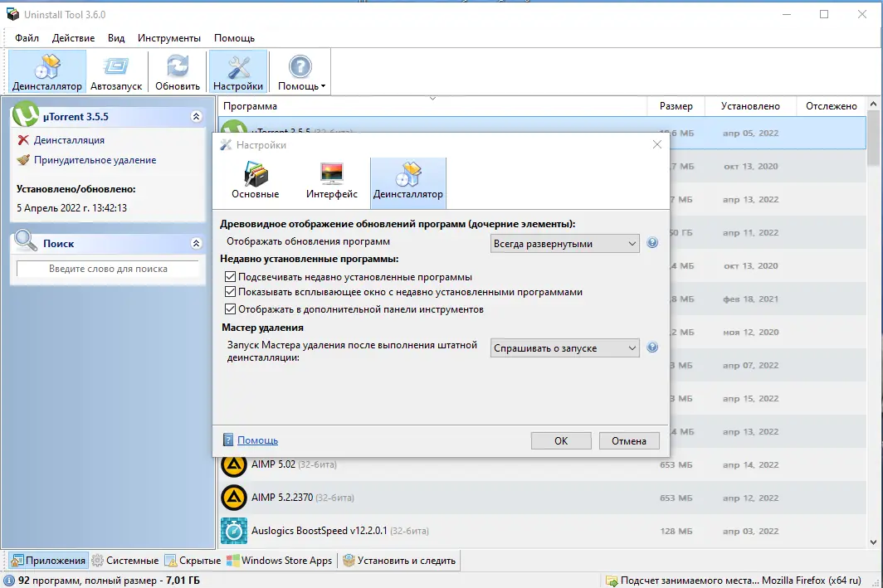Click the info icon in status bar
883x588 pixels.
pyautogui.click(x=9, y=581)
